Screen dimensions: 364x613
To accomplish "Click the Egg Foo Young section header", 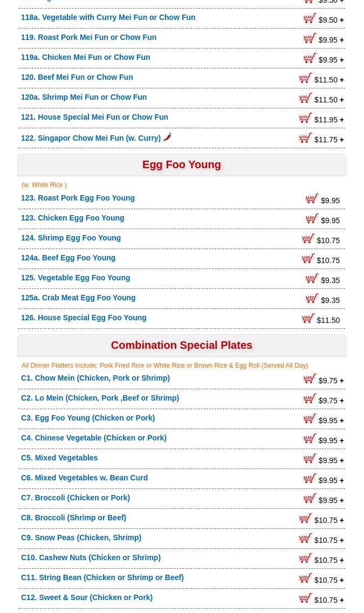I will [182, 165].
